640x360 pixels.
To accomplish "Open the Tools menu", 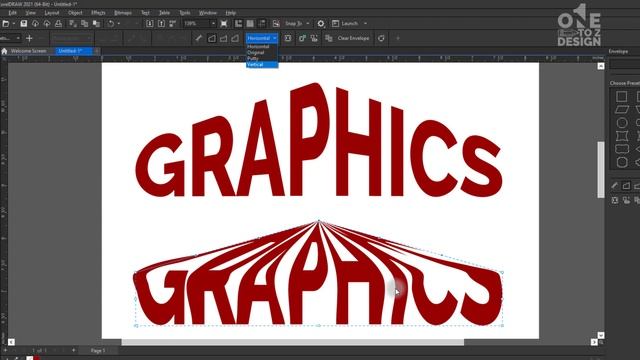I will point(185,13).
